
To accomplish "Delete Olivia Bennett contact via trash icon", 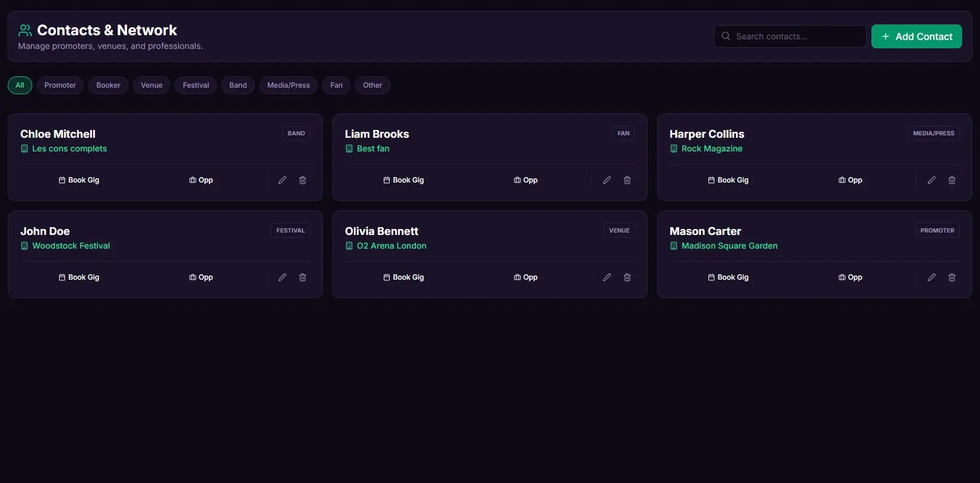I will pos(627,277).
